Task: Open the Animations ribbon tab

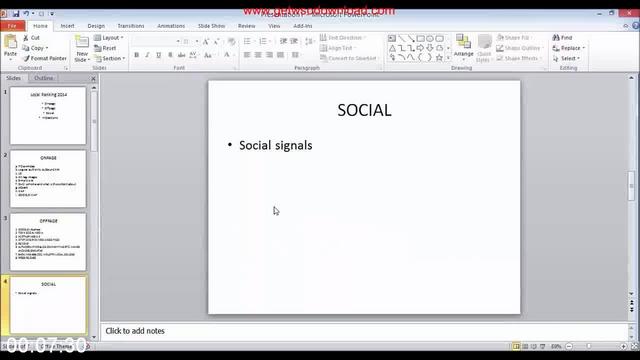Action: [x=171, y=26]
